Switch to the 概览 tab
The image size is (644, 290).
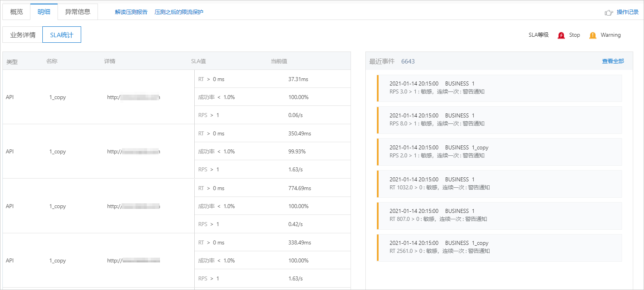16,12
